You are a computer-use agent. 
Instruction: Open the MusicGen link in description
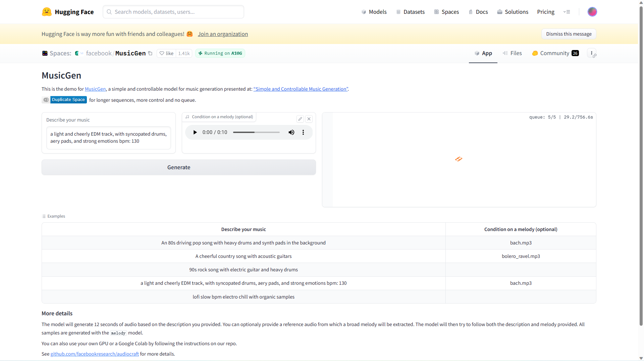tap(95, 89)
